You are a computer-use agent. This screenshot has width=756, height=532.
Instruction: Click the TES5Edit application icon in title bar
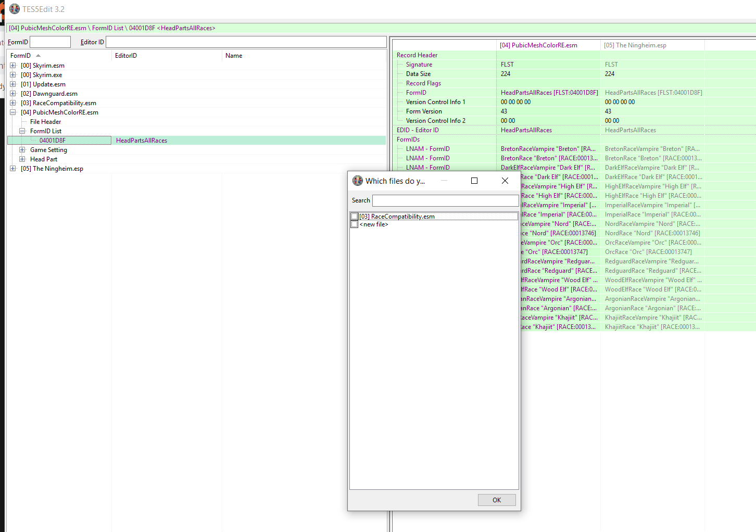[15, 9]
